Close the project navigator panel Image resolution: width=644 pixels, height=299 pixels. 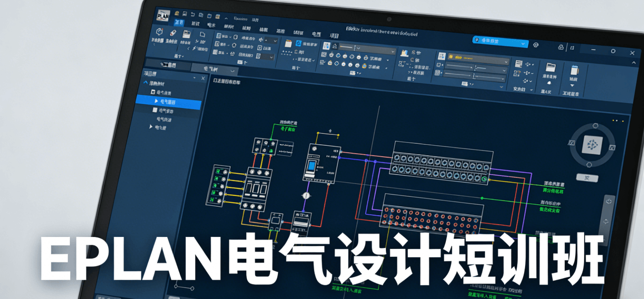pyautogui.click(x=203, y=78)
